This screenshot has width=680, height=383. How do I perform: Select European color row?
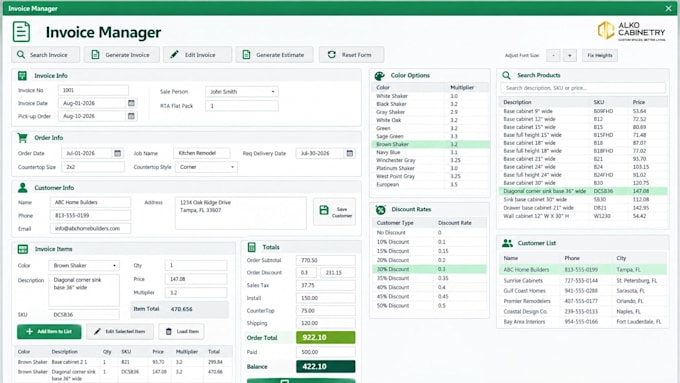coord(431,184)
